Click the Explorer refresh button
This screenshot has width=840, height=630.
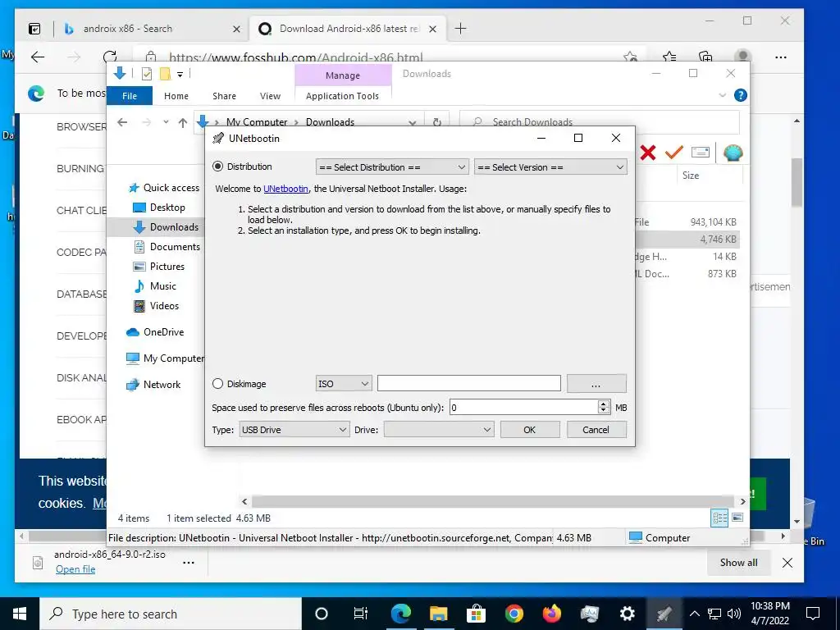(x=437, y=122)
